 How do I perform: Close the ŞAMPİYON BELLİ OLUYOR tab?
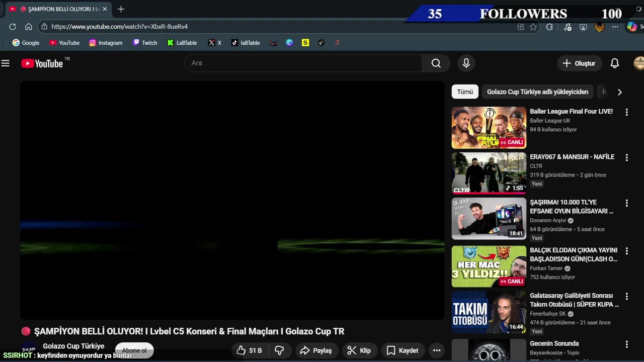[105, 9]
